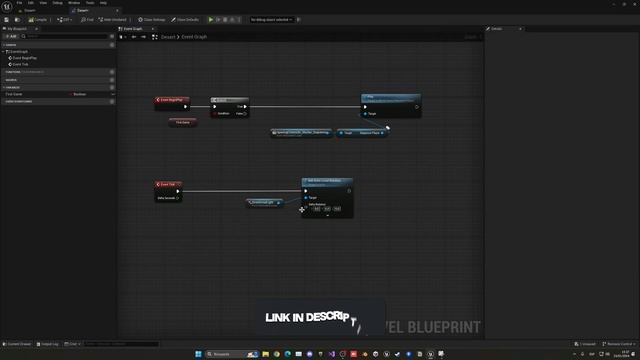Screen dimensions: 640x360
Task: Click the graph bookmark dropdown icon
Action: (x=122, y=37)
